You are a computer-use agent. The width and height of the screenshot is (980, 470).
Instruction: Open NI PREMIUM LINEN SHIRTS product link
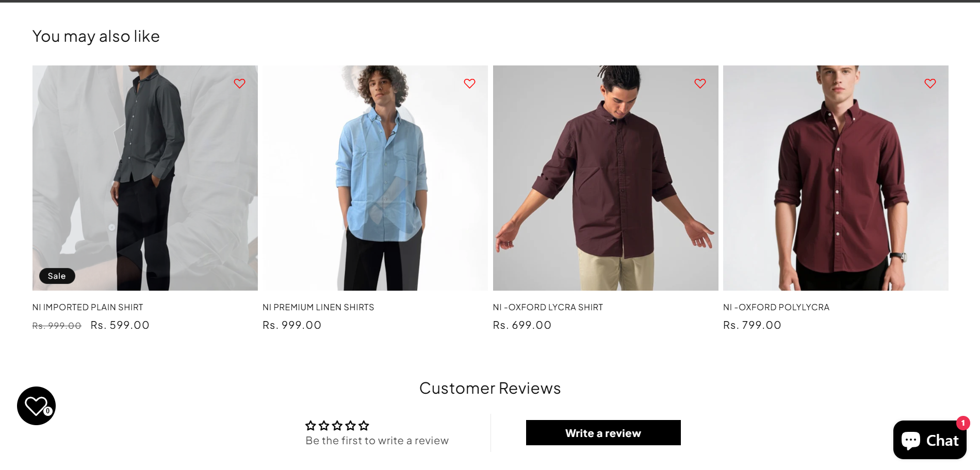318,307
